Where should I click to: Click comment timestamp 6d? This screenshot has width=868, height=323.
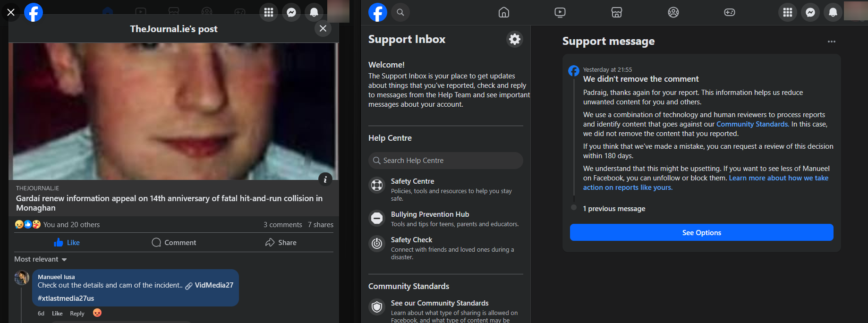pyautogui.click(x=41, y=314)
